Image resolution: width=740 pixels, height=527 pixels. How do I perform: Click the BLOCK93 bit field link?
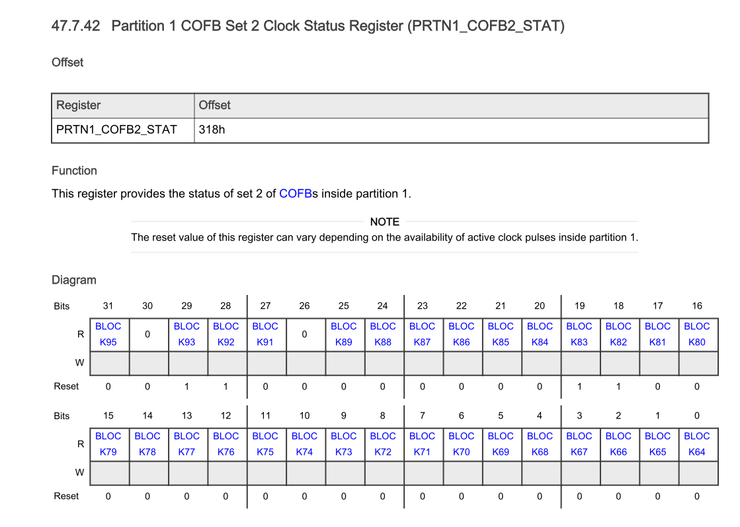coord(186,334)
